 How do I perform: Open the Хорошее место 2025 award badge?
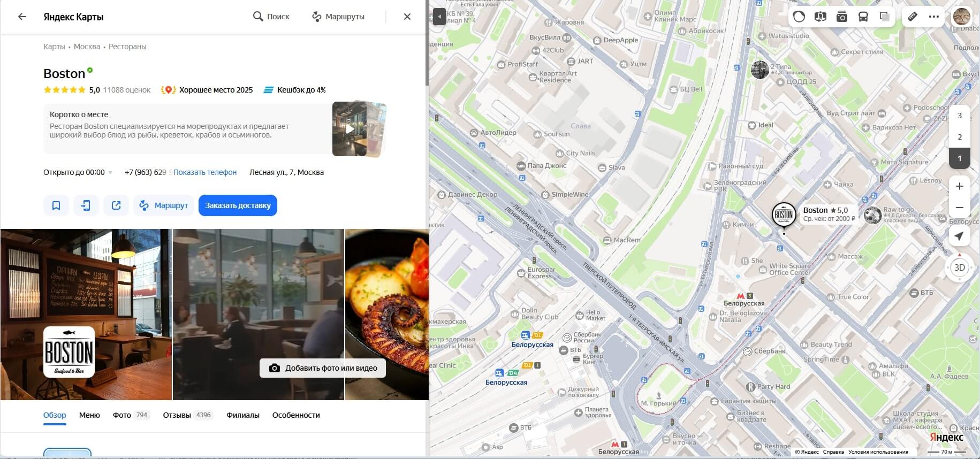pos(207,90)
